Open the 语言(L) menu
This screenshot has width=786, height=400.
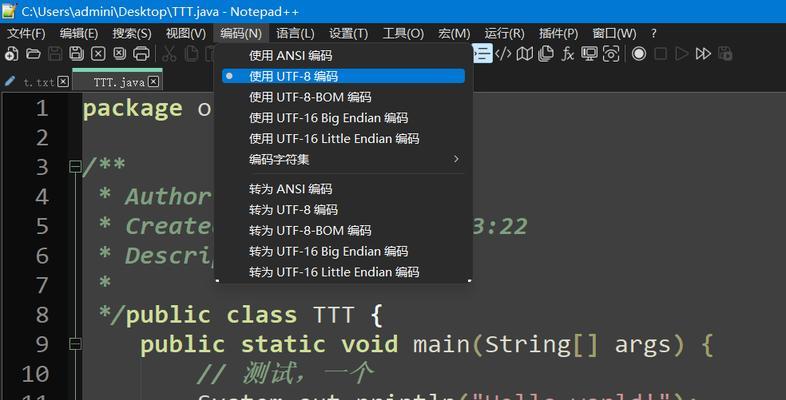point(295,34)
